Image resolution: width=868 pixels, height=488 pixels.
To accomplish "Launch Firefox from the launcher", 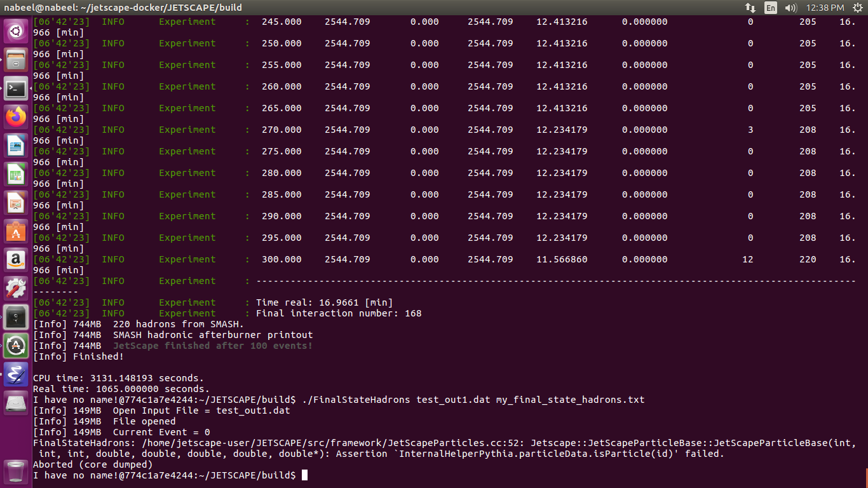I will coord(16,116).
